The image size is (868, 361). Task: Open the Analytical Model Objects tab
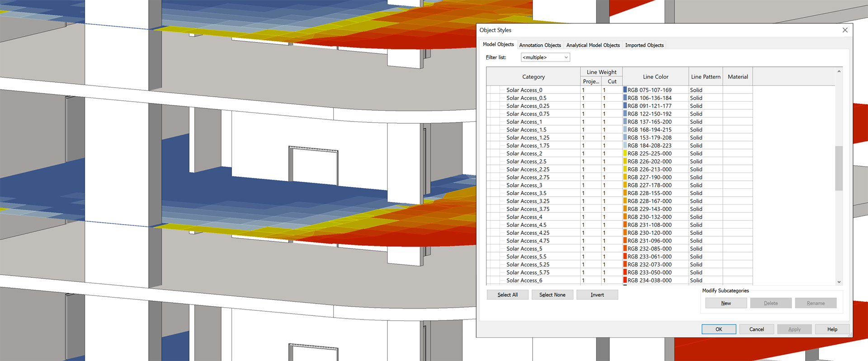click(593, 45)
